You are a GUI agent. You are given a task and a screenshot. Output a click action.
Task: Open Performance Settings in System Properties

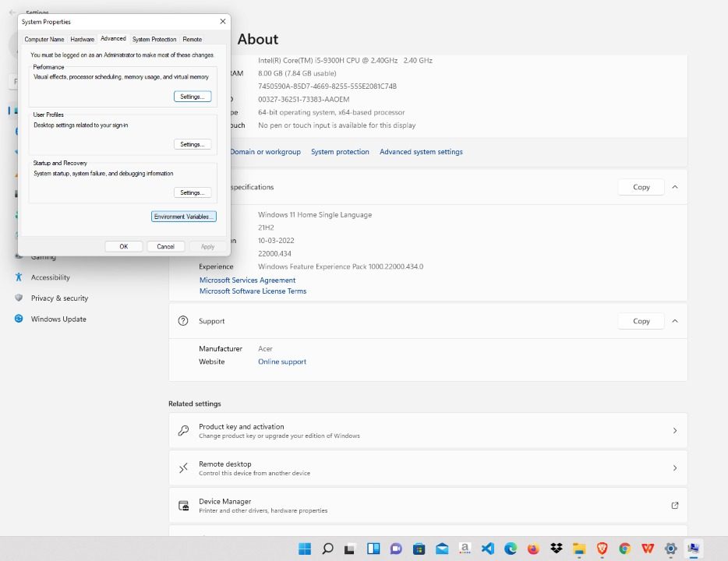point(192,97)
